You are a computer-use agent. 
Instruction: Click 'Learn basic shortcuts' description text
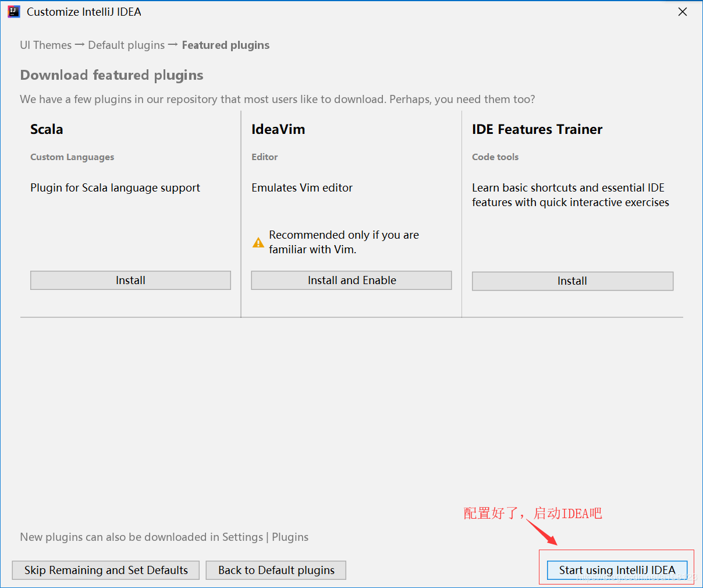pyautogui.click(x=570, y=195)
